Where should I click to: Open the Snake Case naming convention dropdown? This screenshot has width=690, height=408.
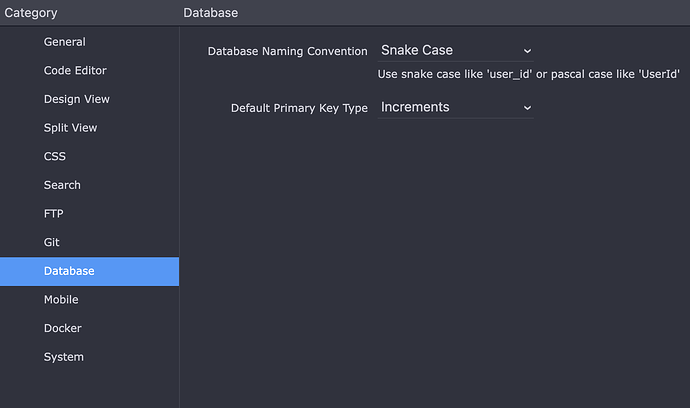point(455,51)
